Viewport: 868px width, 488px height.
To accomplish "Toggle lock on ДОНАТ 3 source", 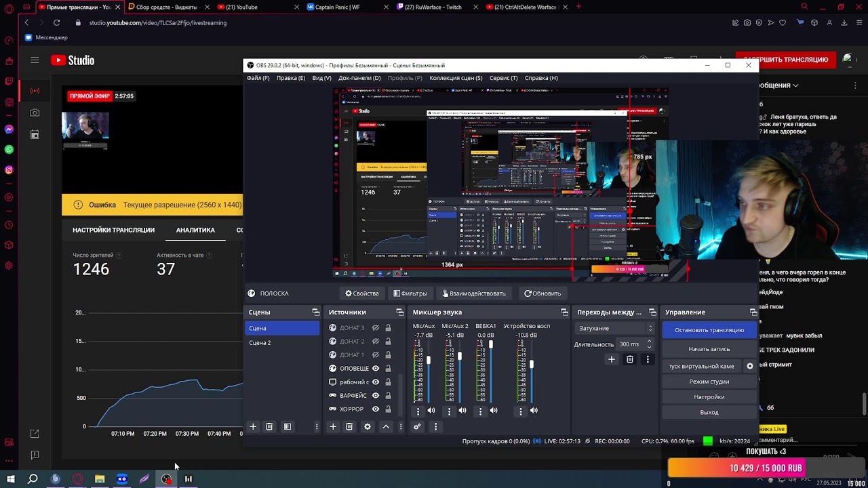I will click(388, 328).
